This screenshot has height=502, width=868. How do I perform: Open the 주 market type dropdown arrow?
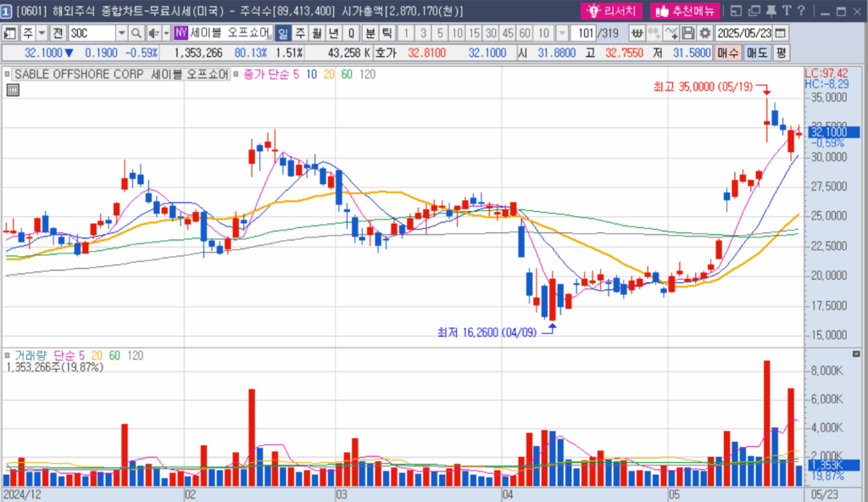point(42,33)
